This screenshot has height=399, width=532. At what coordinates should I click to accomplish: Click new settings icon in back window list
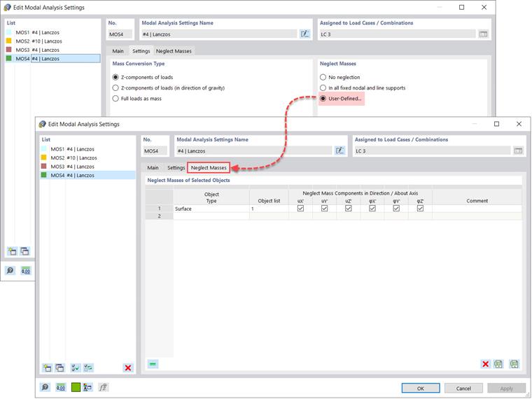[12, 251]
